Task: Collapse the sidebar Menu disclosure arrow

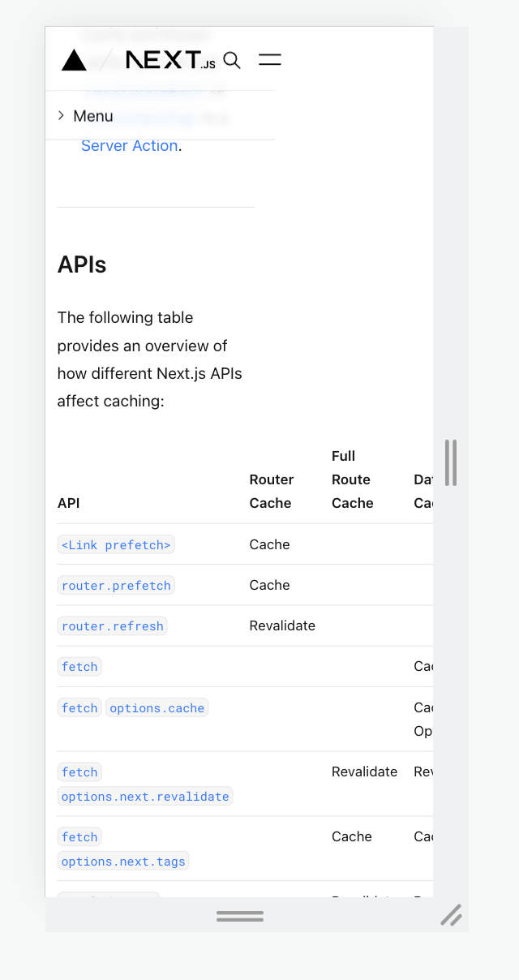Action: click(61, 115)
